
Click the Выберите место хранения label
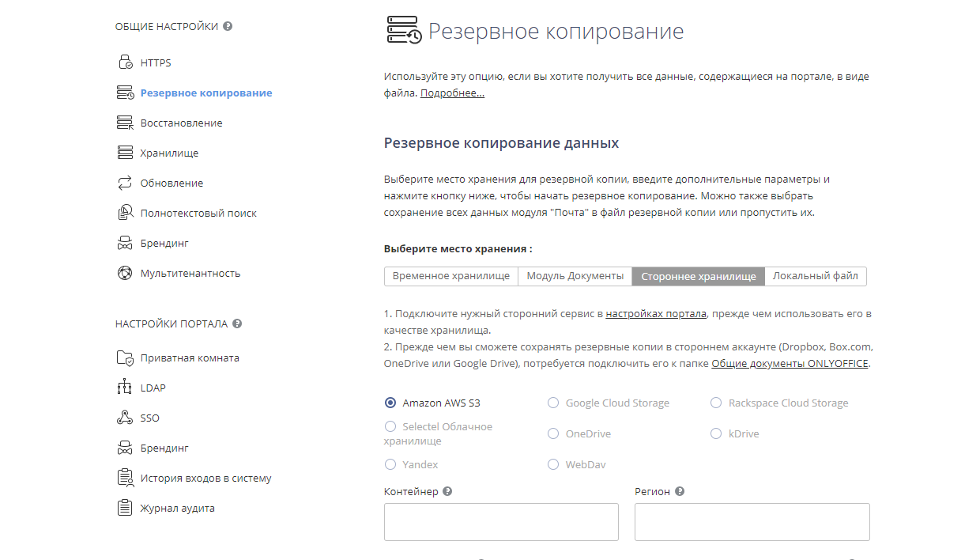tap(458, 248)
